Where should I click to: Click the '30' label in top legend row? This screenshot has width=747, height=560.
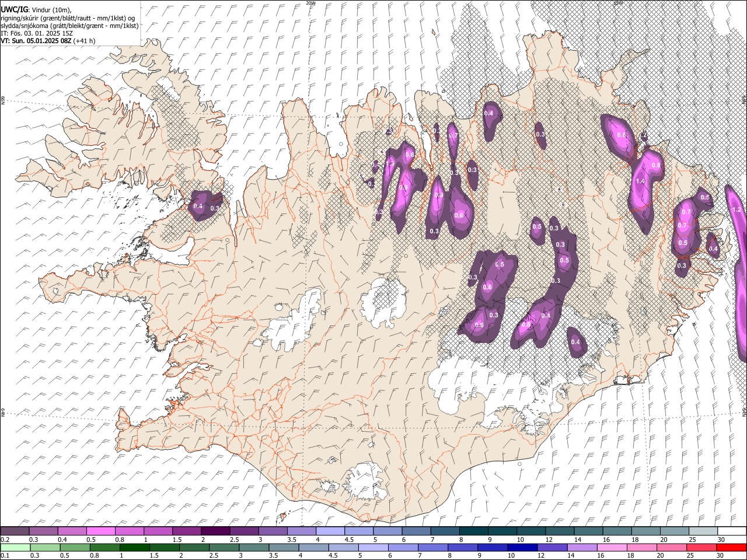[721, 540]
